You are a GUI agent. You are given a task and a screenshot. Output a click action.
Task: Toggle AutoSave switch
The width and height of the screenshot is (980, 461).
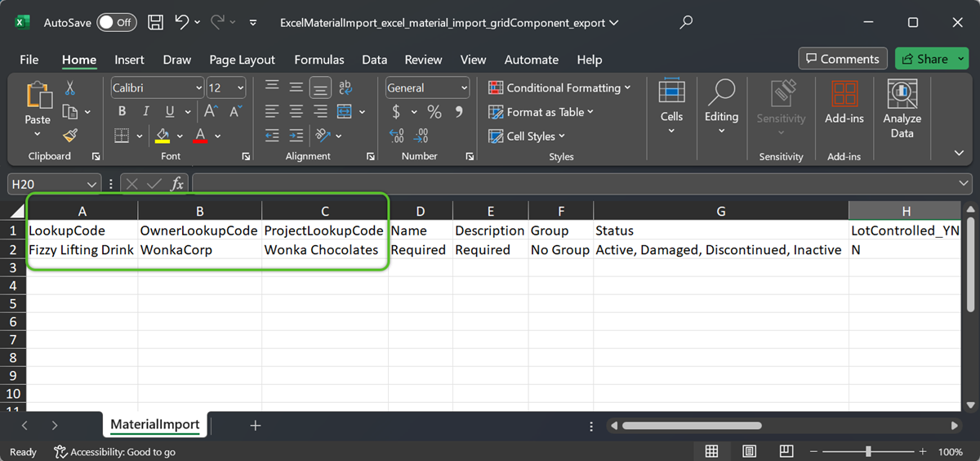point(117,23)
